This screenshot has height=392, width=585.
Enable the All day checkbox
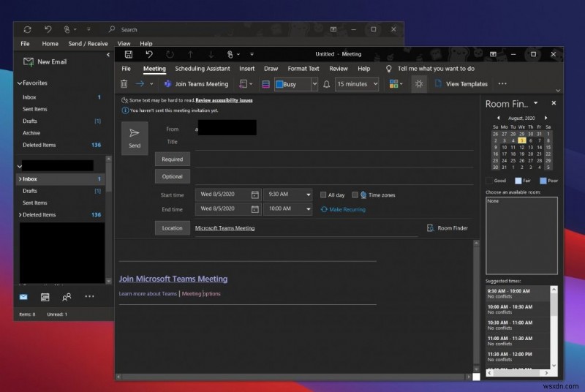pyautogui.click(x=323, y=195)
